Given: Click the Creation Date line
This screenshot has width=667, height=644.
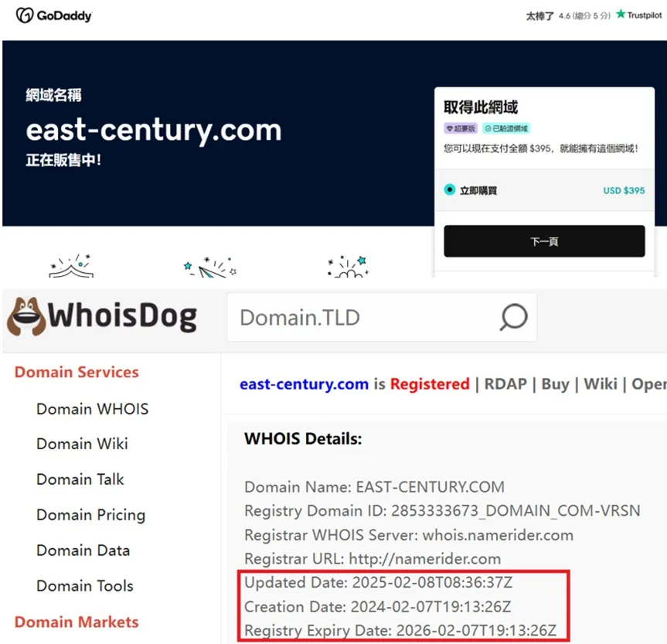Looking at the screenshot, I should pos(378,607).
